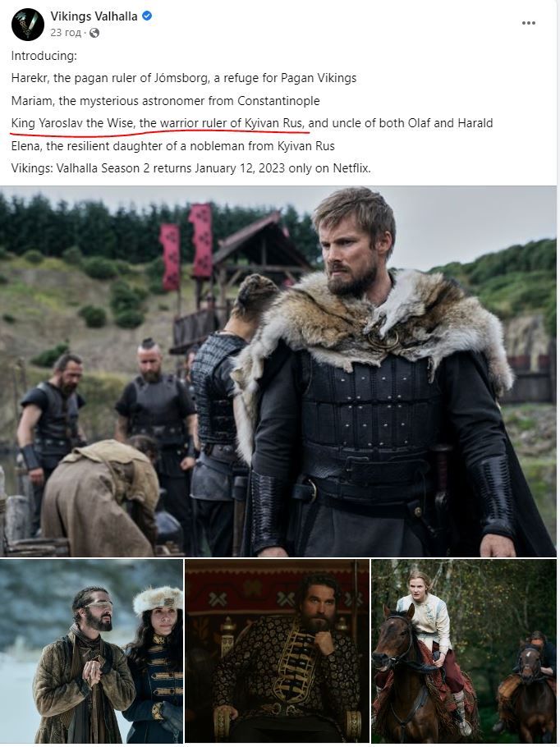
Task: Open the large photo of fur-cloaked warrior
Action: pyautogui.click(x=278, y=371)
